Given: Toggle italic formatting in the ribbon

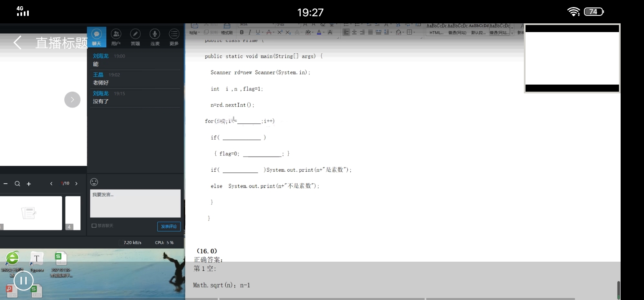Looking at the screenshot, I should pos(249,32).
